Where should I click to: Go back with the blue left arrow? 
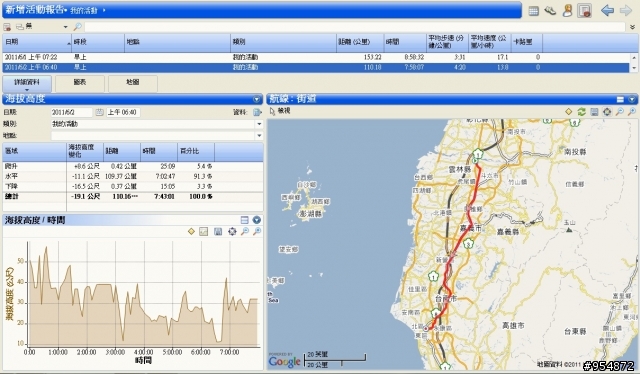point(607,11)
